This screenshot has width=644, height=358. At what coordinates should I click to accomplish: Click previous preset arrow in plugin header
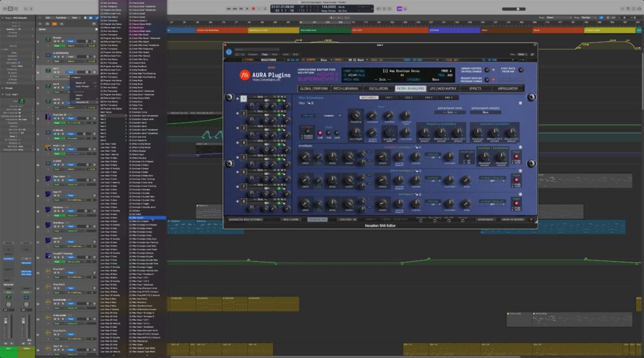(x=237, y=54)
